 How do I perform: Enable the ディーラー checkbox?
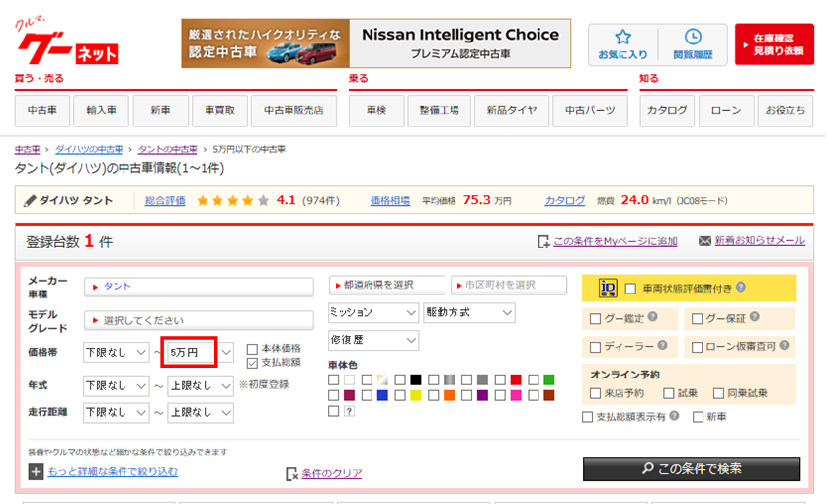click(x=595, y=347)
